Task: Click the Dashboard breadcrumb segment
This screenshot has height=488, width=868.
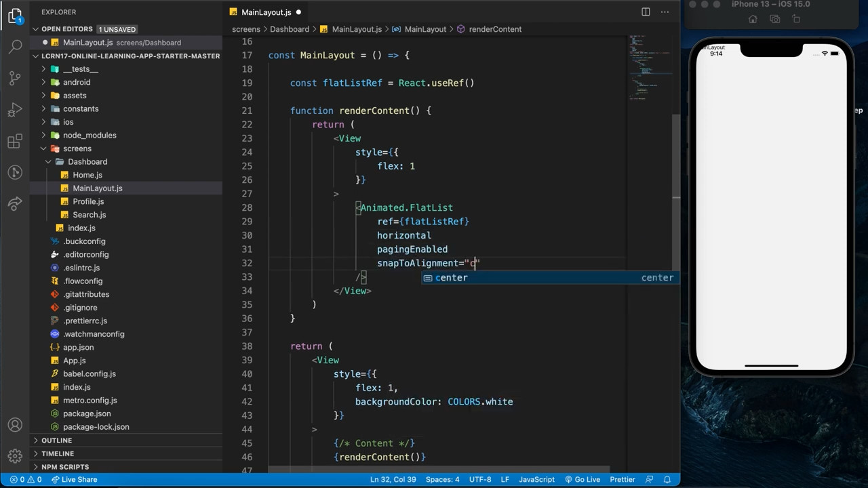Action: click(290, 29)
